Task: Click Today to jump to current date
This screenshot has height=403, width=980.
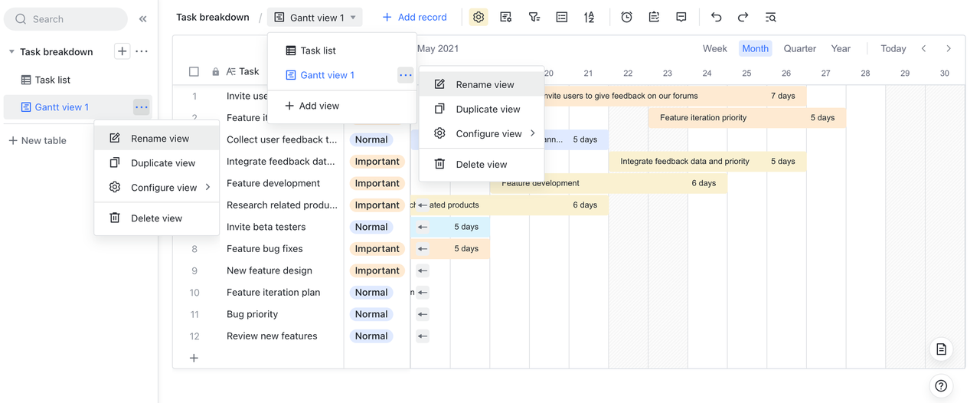Action: click(893, 48)
